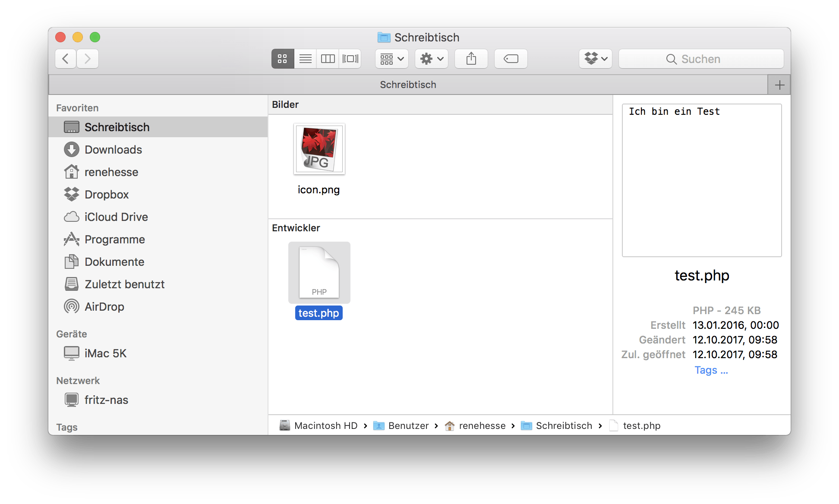Screen dimensions: 839x504
Task: Switch to column view
Action: click(328, 59)
